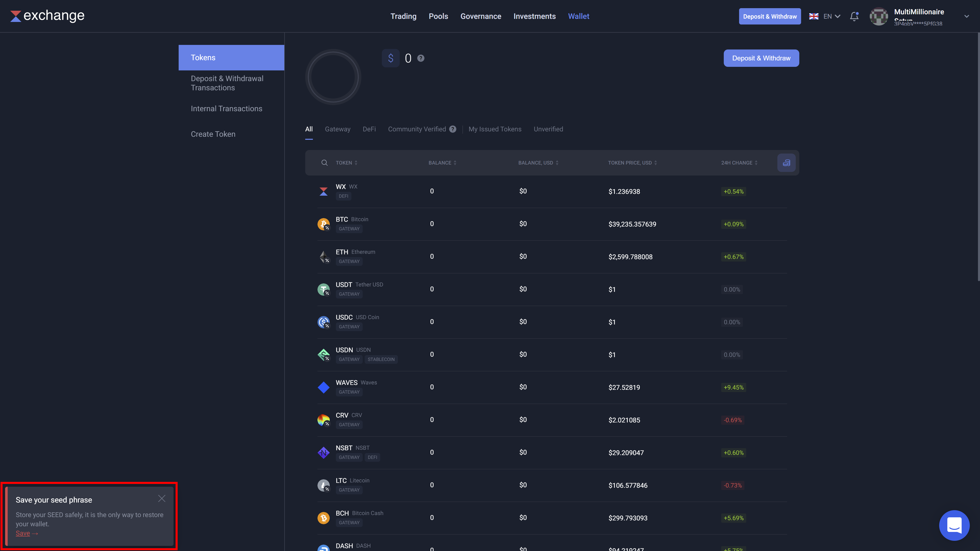Click the Bitcoin token icon
The image size is (980, 551).
324,224
